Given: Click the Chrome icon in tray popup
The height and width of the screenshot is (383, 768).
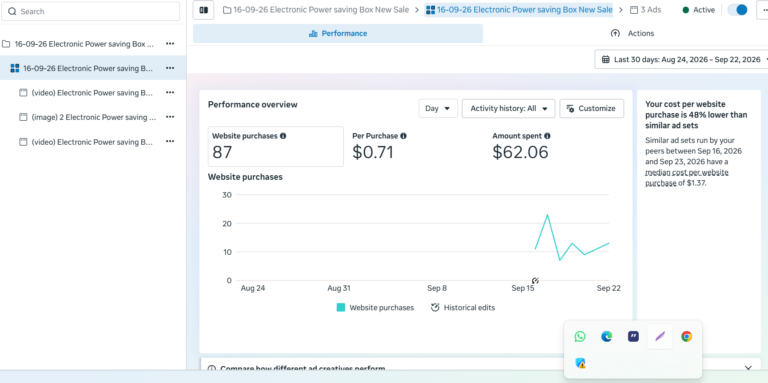Looking at the screenshot, I should [x=687, y=336].
